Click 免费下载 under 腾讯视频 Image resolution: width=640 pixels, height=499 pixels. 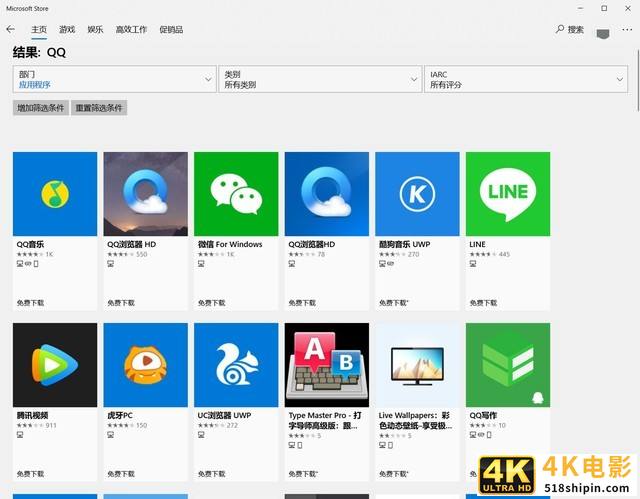click(30, 474)
